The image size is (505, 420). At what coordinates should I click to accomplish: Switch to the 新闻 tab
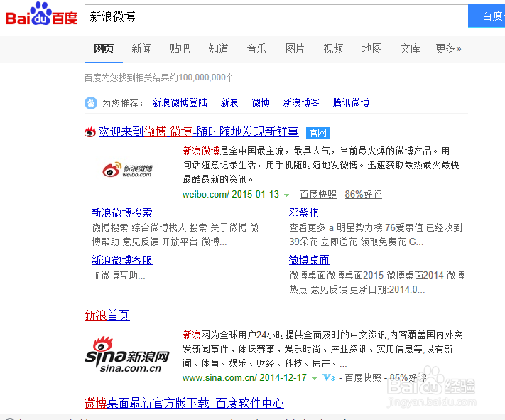(x=142, y=48)
